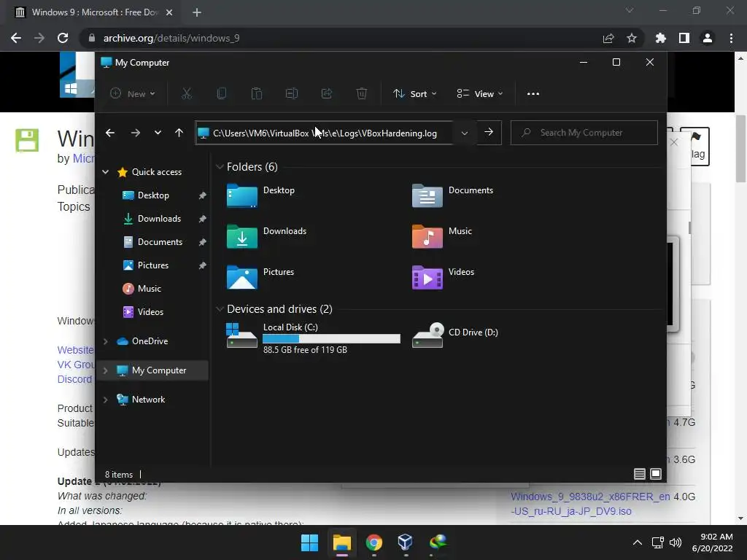
Task: Click the Delete trash icon
Action: (x=362, y=94)
